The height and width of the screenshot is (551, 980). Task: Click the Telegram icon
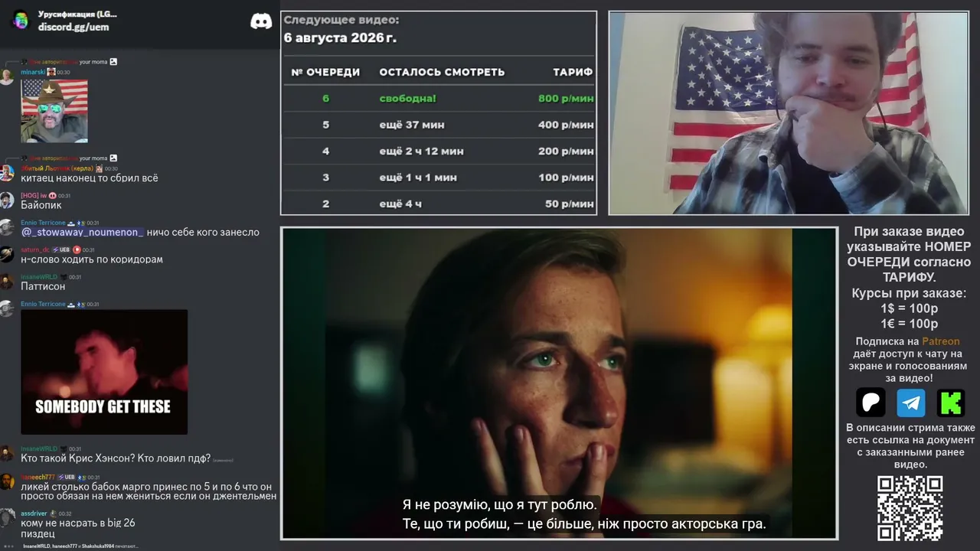(x=910, y=403)
